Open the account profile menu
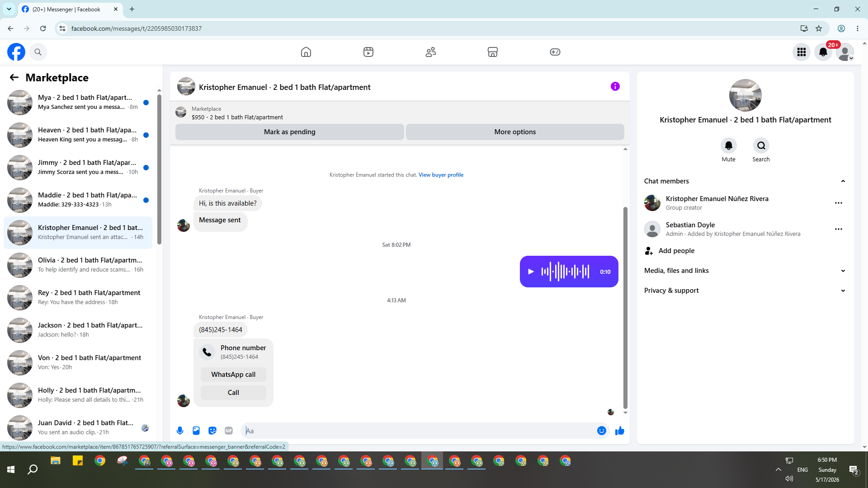The image size is (868, 488). (845, 52)
